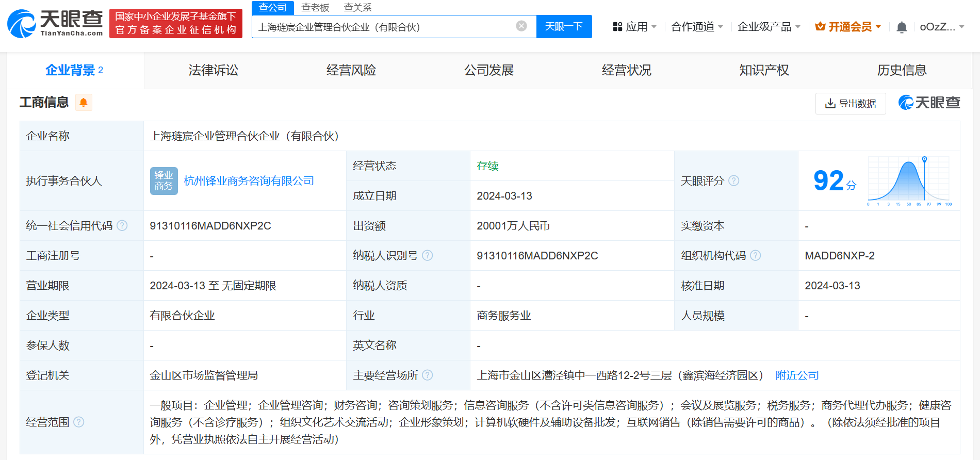Select the 查老板 search tab
The image size is (980, 460).
(x=315, y=8)
